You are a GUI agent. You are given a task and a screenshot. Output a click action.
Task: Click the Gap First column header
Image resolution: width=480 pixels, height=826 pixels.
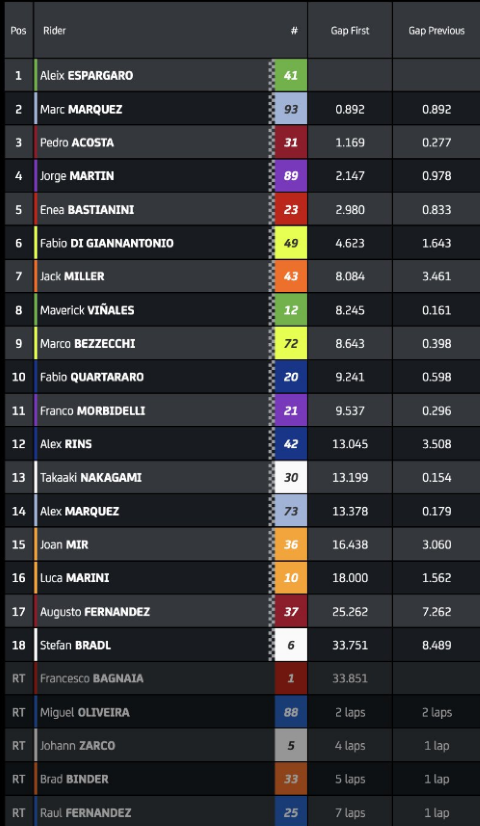coord(350,31)
